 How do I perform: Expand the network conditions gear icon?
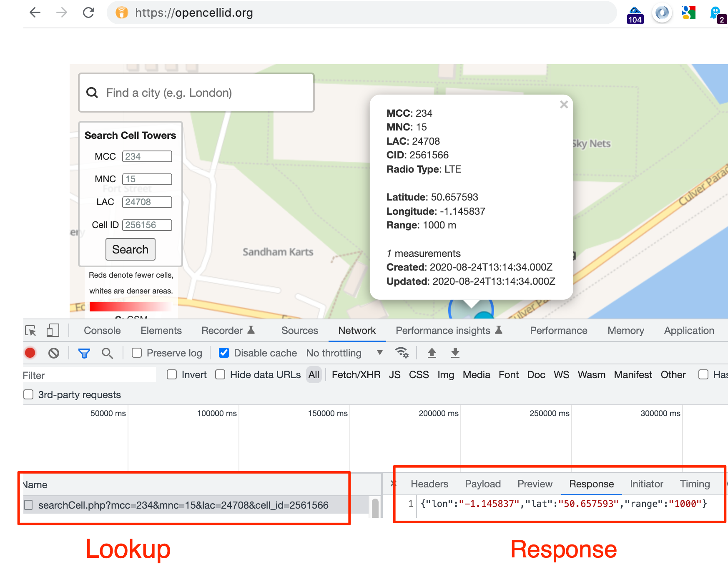pos(402,353)
